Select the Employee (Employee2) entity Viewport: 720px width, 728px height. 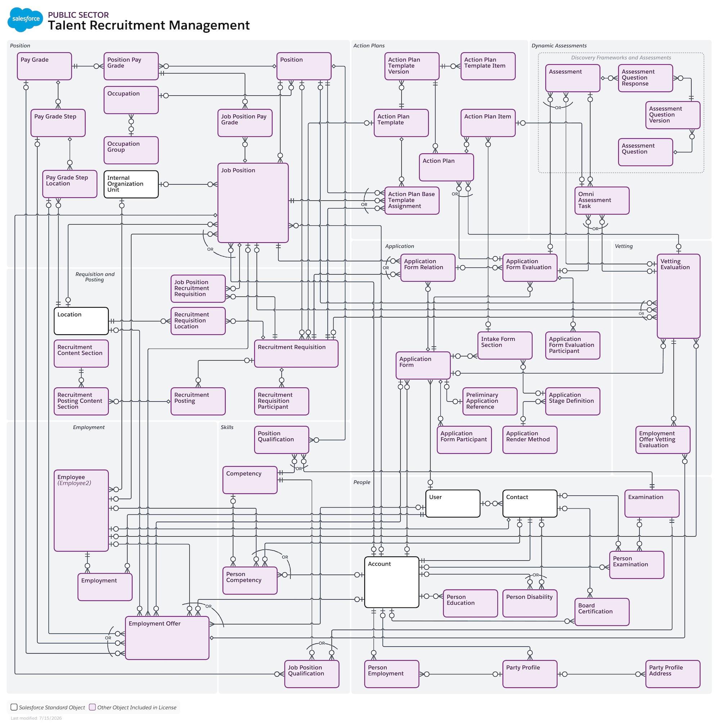point(81,511)
